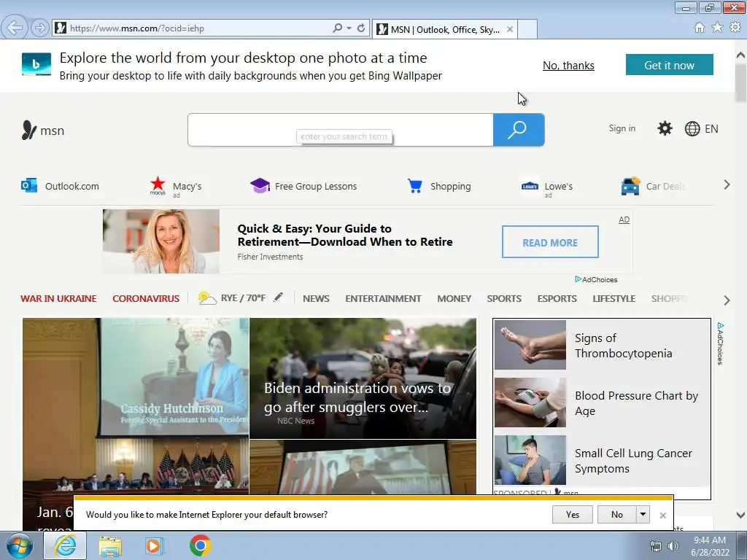
Task: Open Signs of Thrombocytopenia sponsored link
Action: coord(623,346)
